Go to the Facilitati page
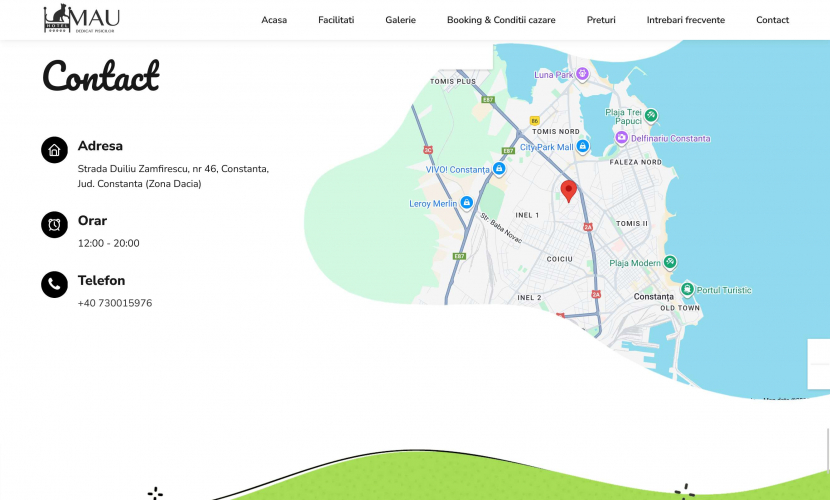Screen dimensions: 830x500 point(336,20)
